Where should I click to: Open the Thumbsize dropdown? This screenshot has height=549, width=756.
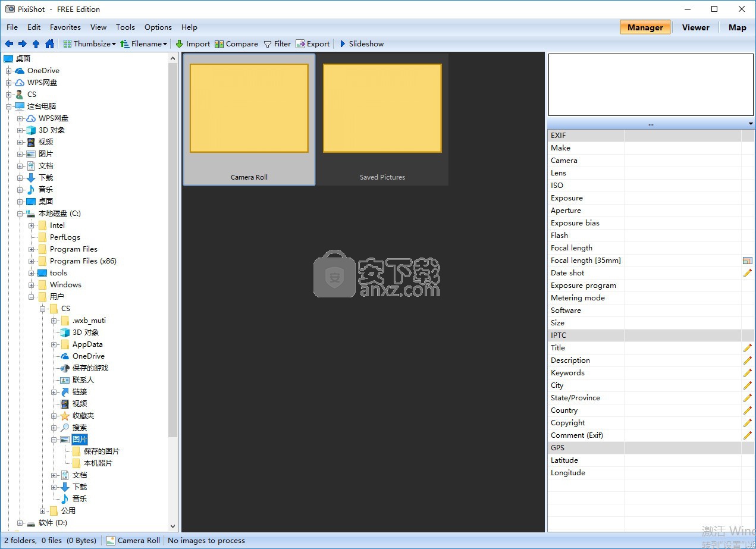tap(90, 44)
